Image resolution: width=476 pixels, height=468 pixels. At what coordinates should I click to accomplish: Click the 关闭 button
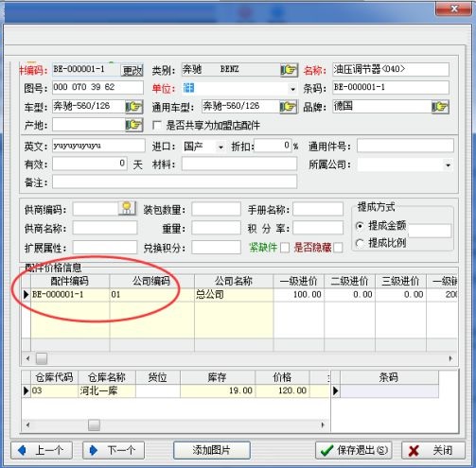tap(433, 450)
